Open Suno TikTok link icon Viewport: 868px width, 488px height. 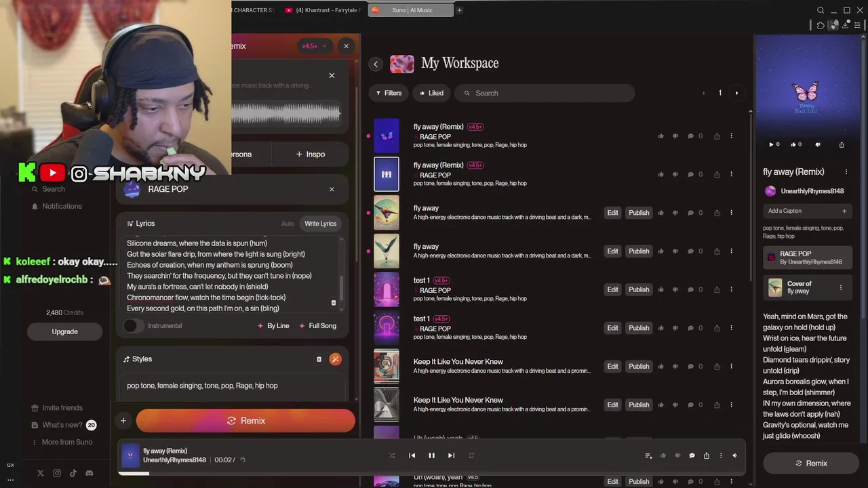[73, 473]
